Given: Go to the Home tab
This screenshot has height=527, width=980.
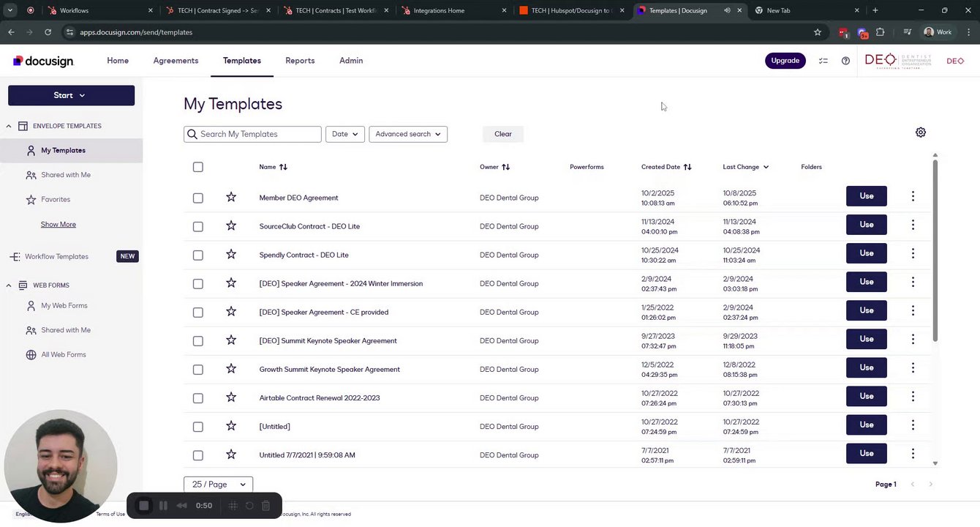Looking at the screenshot, I should pos(118,61).
